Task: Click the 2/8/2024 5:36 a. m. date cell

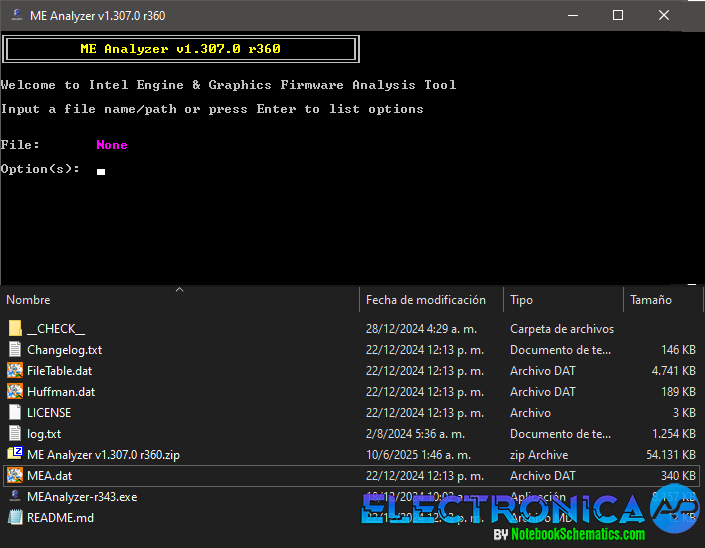Action: pyautogui.click(x=415, y=434)
